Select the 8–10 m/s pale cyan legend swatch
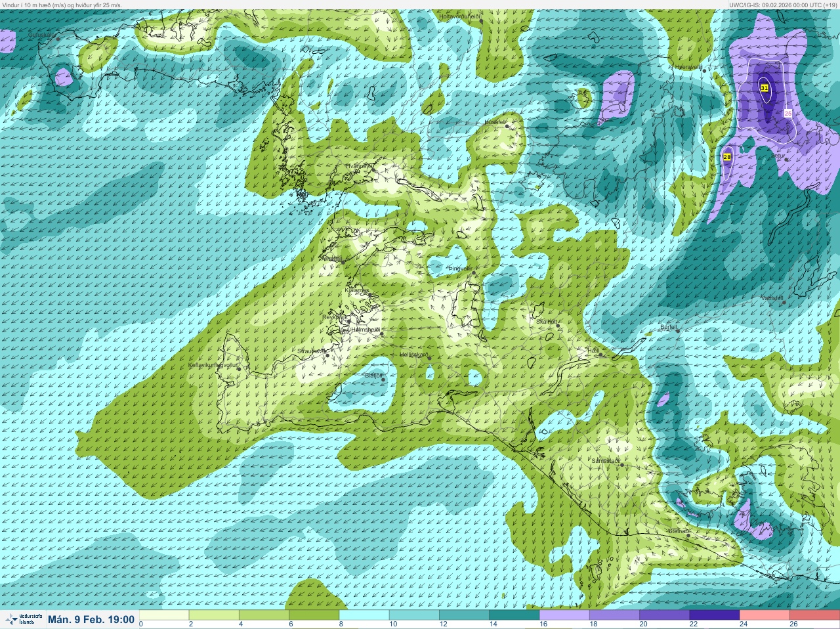 (x=364, y=615)
